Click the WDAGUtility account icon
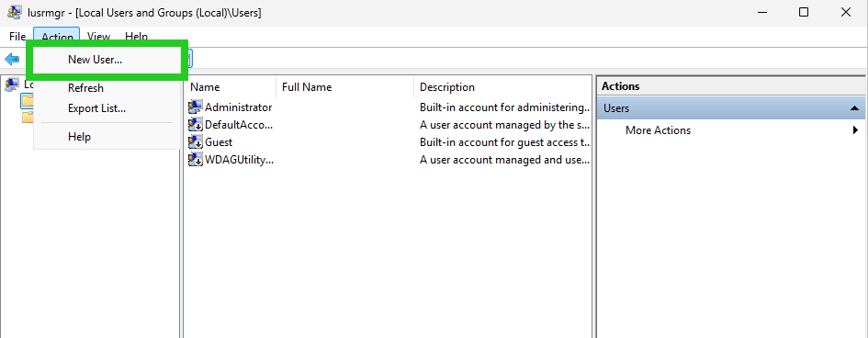 pyautogui.click(x=196, y=160)
